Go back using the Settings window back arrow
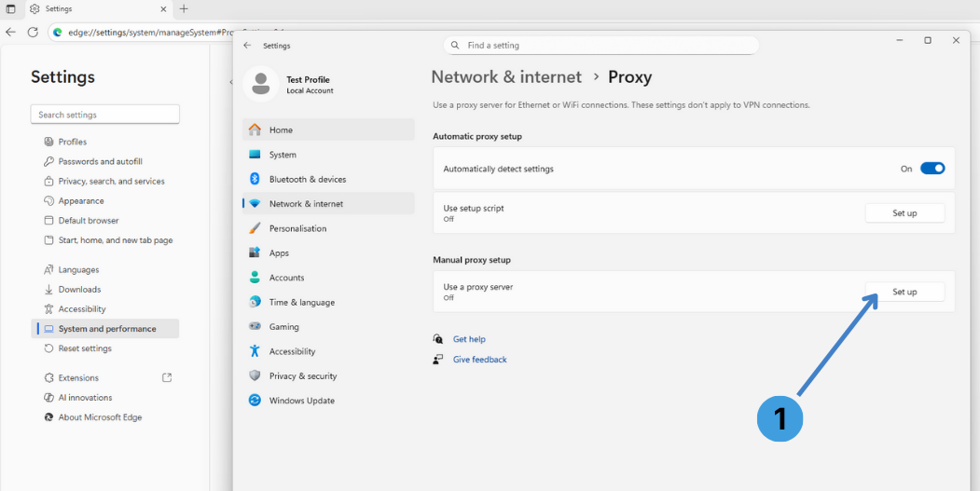The width and height of the screenshot is (980, 491). pos(247,46)
